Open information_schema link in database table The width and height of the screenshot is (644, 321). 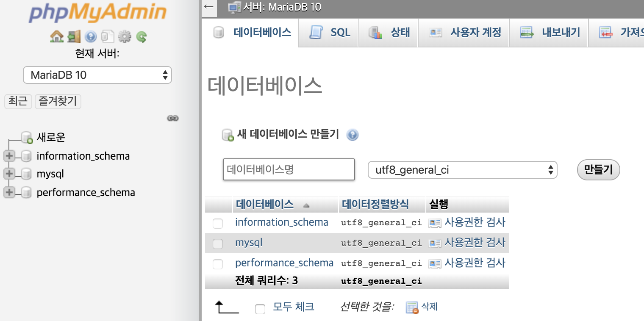tap(282, 222)
